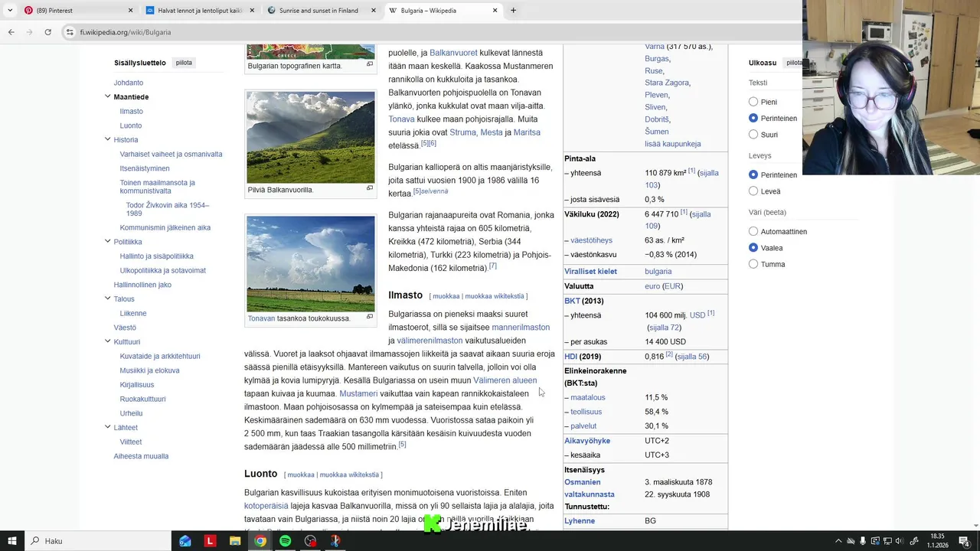Click muokkaa wikitekstiä next to the Luonto heading
980x551 pixels.
point(349,474)
